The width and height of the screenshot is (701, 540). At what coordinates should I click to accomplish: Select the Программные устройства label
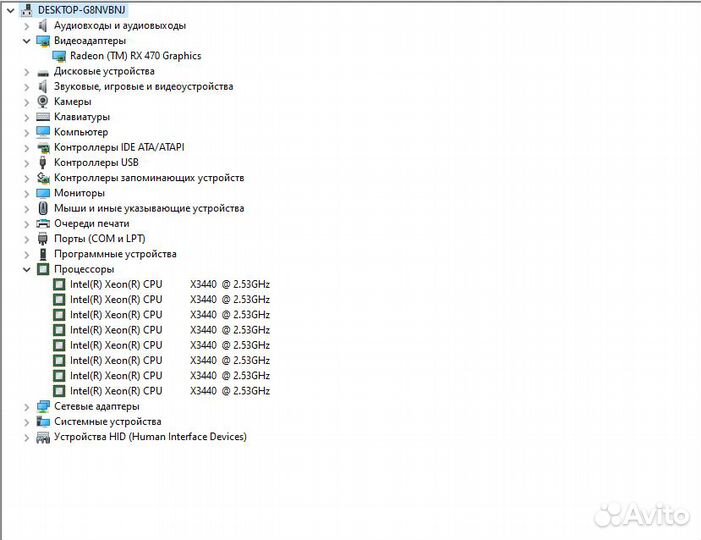pos(115,254)
